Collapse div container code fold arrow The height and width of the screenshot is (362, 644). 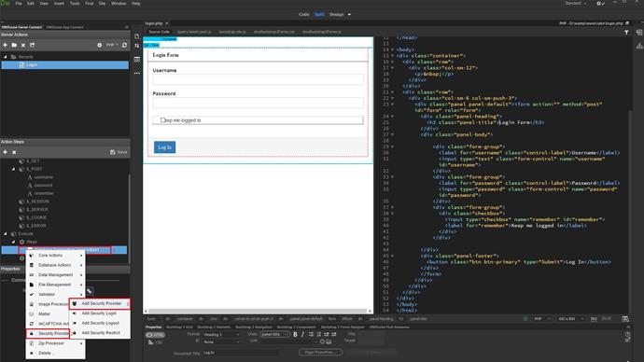tap(392, 55)
